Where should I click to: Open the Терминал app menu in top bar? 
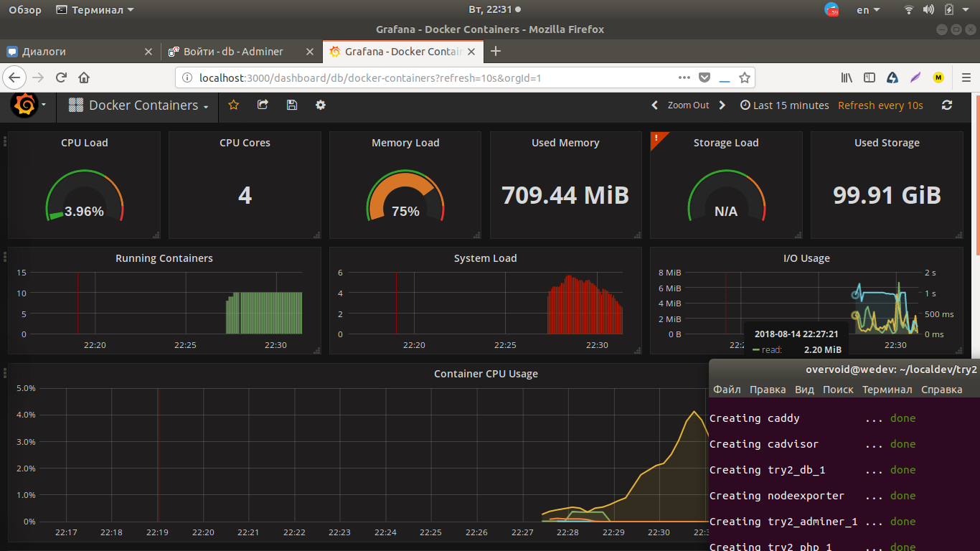click(95, 10)
